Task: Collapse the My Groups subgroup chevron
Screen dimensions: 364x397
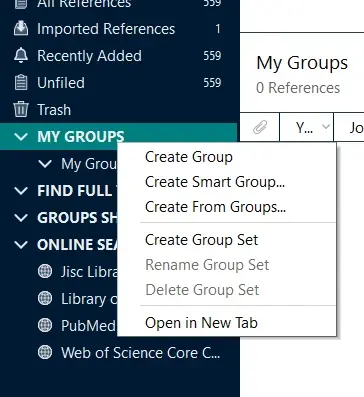Action: point(45,164)
